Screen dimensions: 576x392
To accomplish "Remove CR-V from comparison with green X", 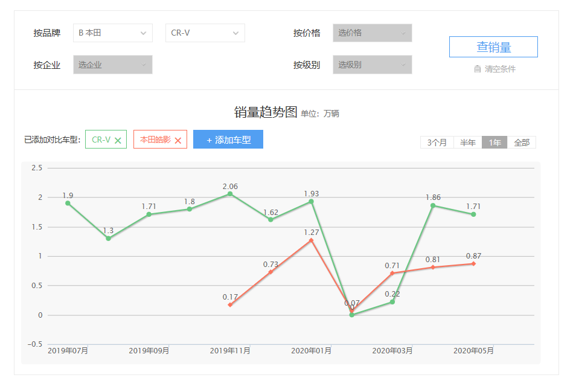I will (x=118, y=140).
